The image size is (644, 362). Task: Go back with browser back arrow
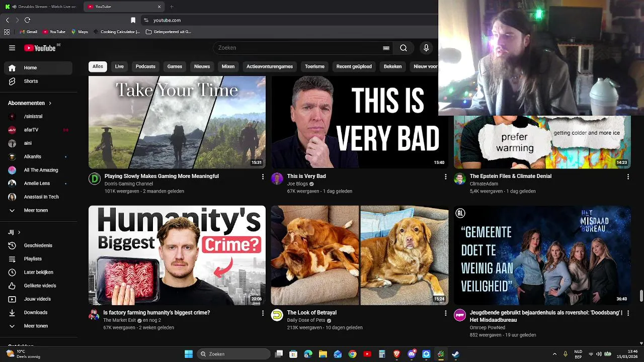7,20
